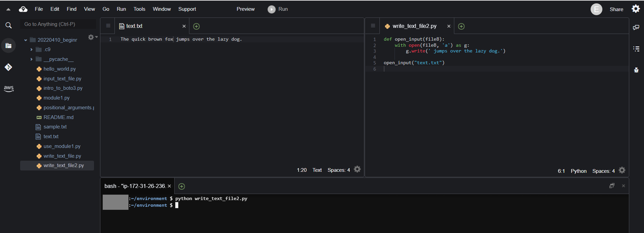Switch to the text.txt tab

[152, 26]
